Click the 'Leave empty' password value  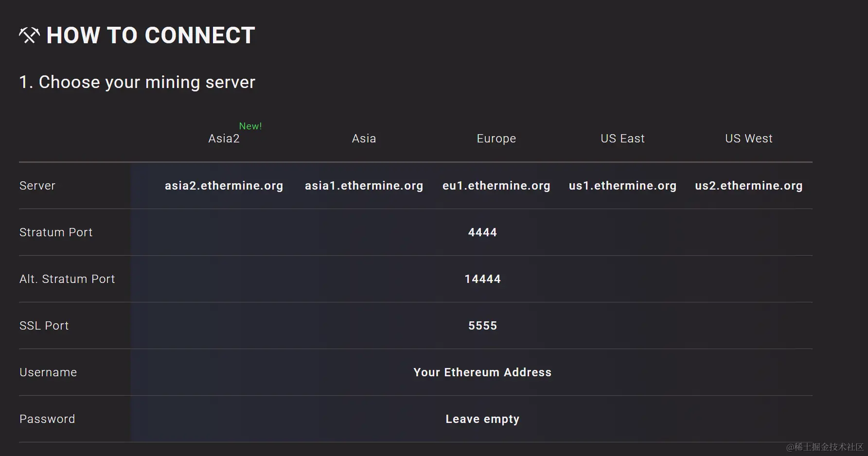click(482, 419)
